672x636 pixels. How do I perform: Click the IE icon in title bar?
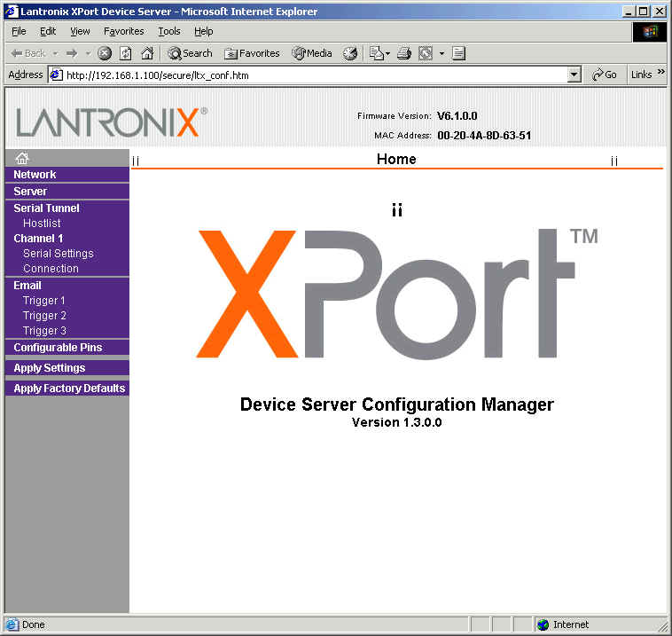12,12
